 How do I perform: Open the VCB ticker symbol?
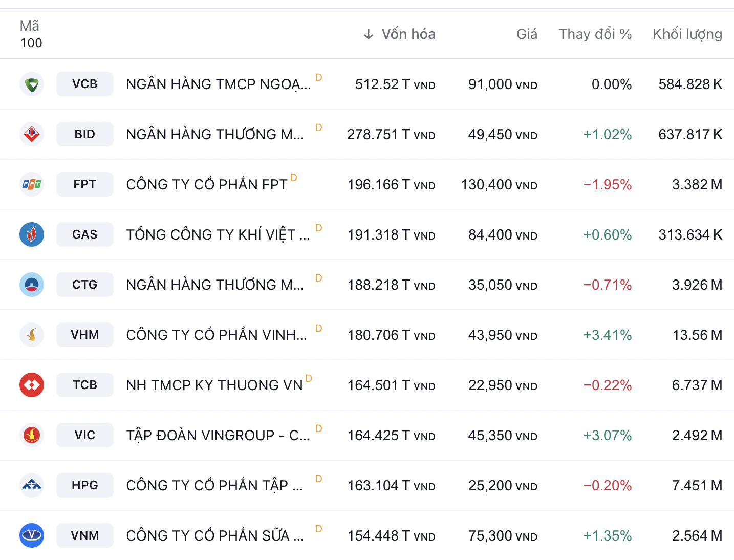click(x=85, y=84)
